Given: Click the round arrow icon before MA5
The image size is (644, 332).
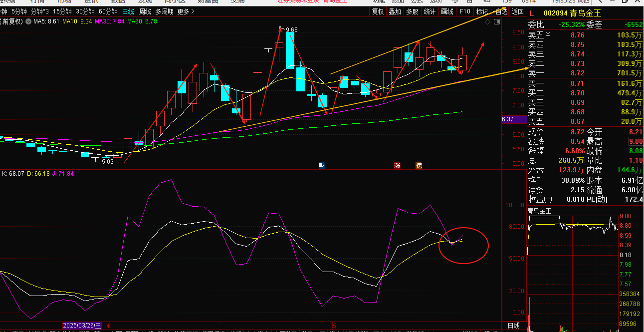Looking at the screenshot, I should pos(28,21).
